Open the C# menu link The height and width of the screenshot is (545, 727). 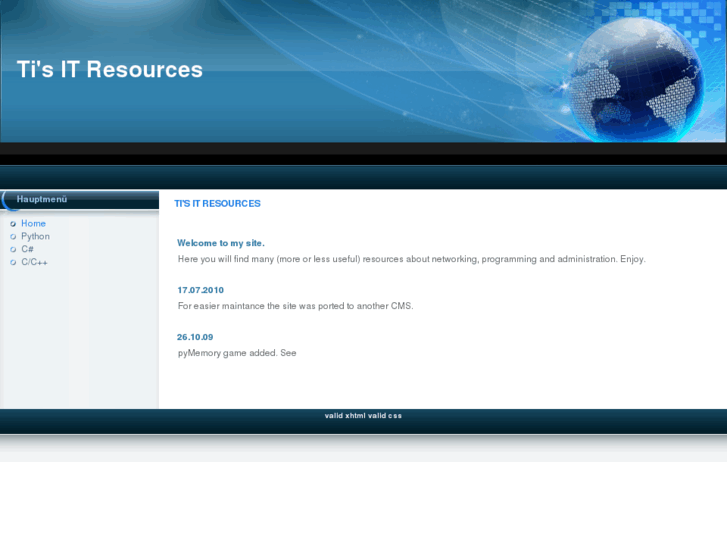tap(27, 249)
